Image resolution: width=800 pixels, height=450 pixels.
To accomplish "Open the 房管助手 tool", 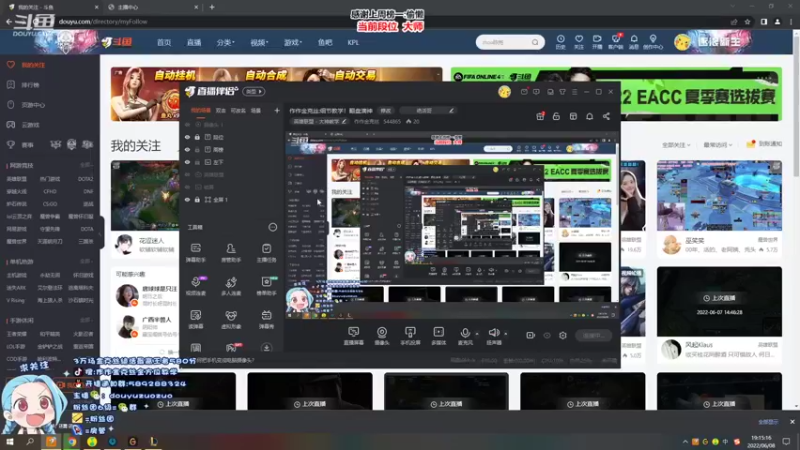I will [x=231, y=253].
